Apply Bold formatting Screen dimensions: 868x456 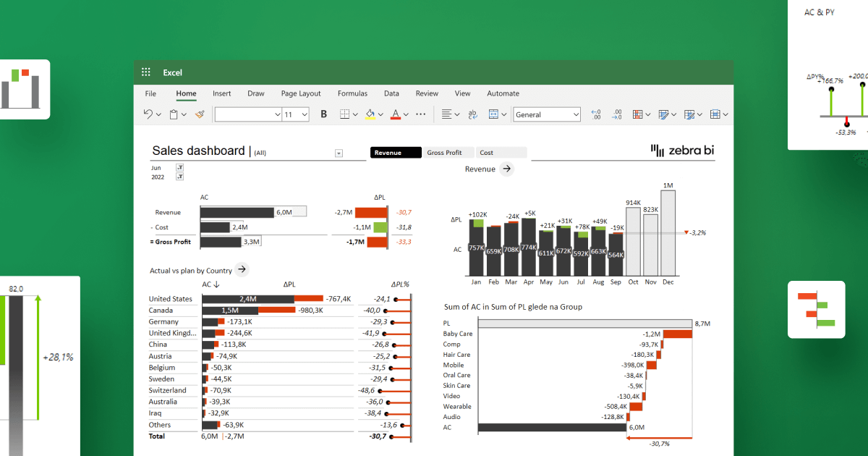pos(323,114)
